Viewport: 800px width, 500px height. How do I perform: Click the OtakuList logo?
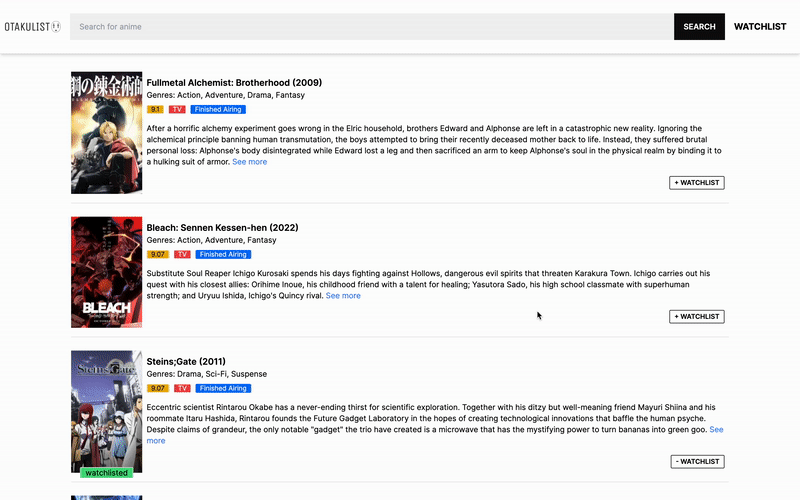[33, 27]
